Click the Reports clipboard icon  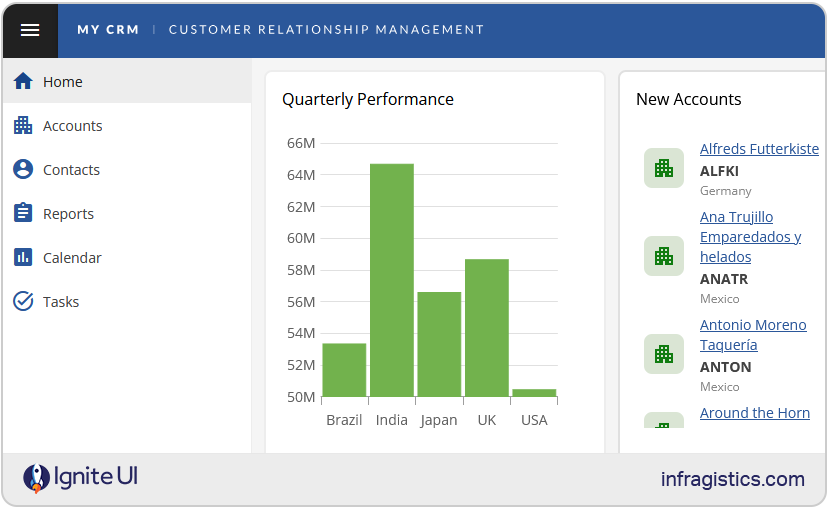point(23,214)
